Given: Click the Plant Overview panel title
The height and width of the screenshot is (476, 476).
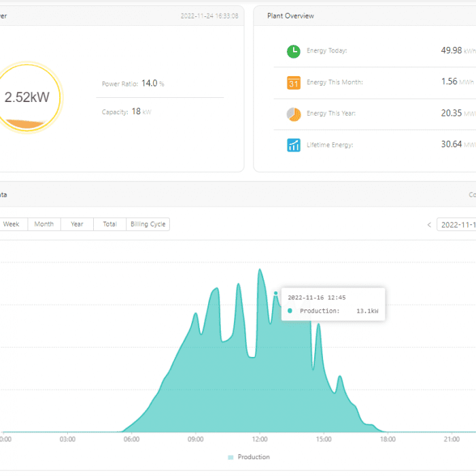Looking at the screenshot, I should 290,16.
